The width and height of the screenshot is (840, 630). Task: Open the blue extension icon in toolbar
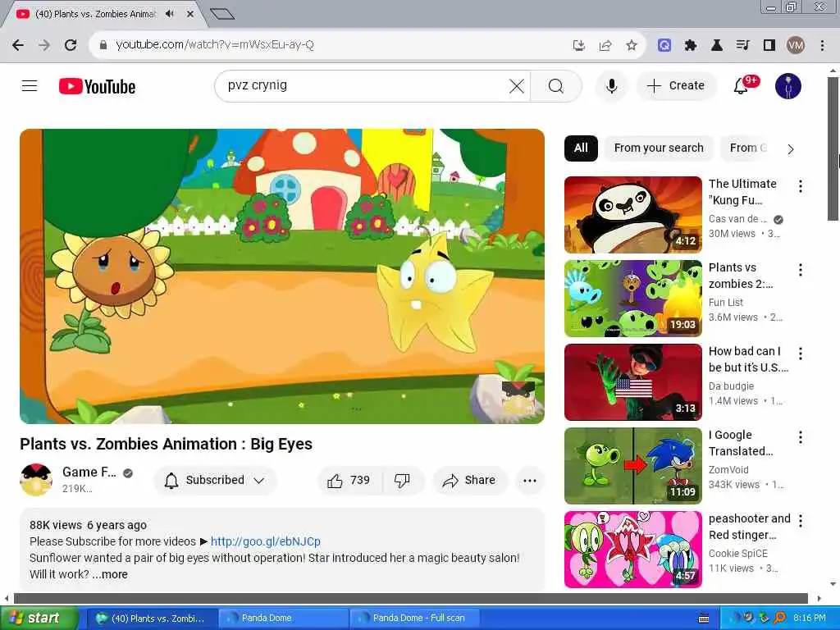[x=664, y=45]
